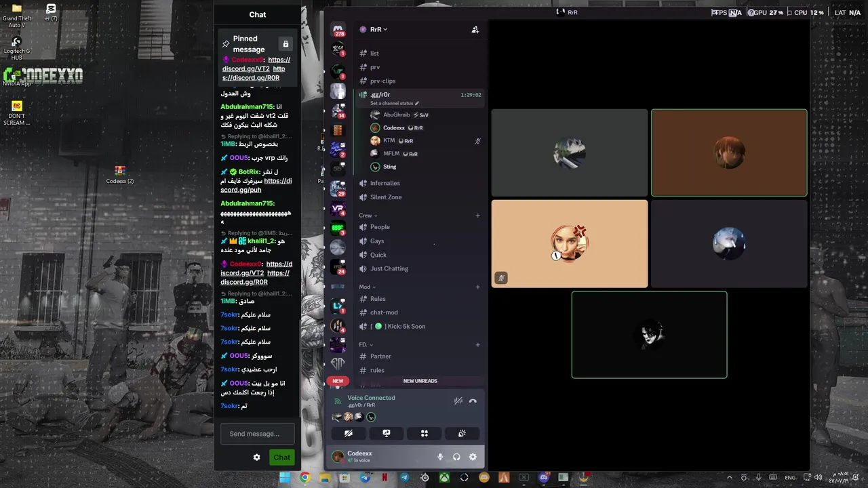Collapse the Crew category
This screenshot has width=868, height=488.
point(368,216)
